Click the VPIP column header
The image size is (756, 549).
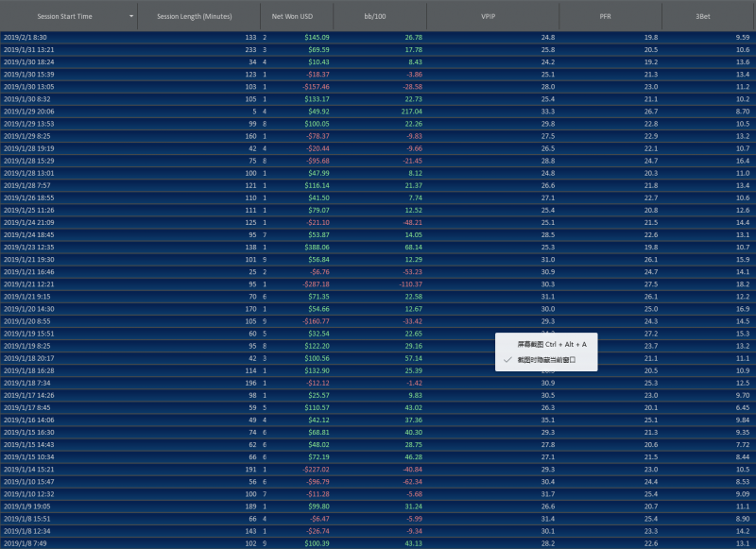[488, 17]
